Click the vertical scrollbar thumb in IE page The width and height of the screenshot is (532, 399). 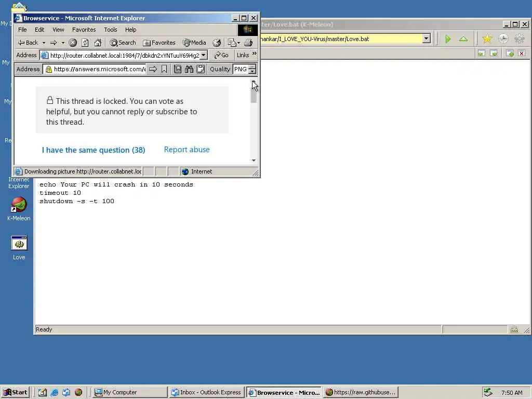254,93
